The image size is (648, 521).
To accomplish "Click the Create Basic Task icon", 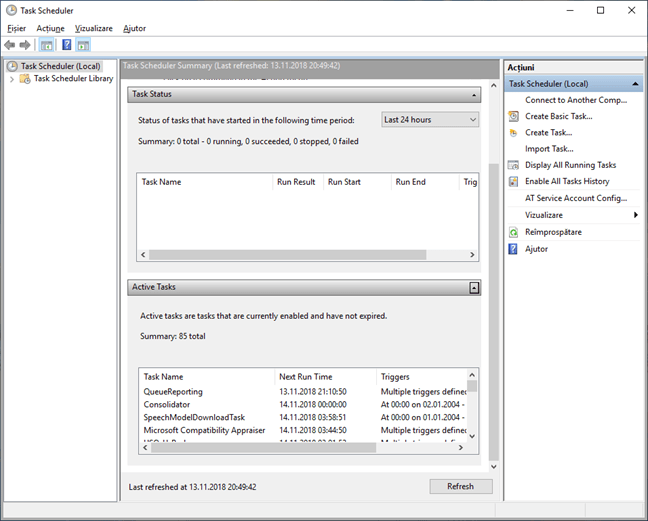I will click(513, 117).
